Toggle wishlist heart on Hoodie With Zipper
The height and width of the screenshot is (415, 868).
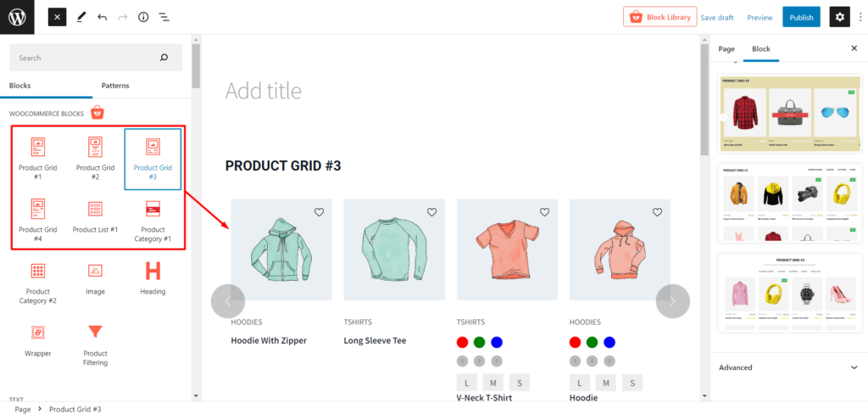pos(319,212)
